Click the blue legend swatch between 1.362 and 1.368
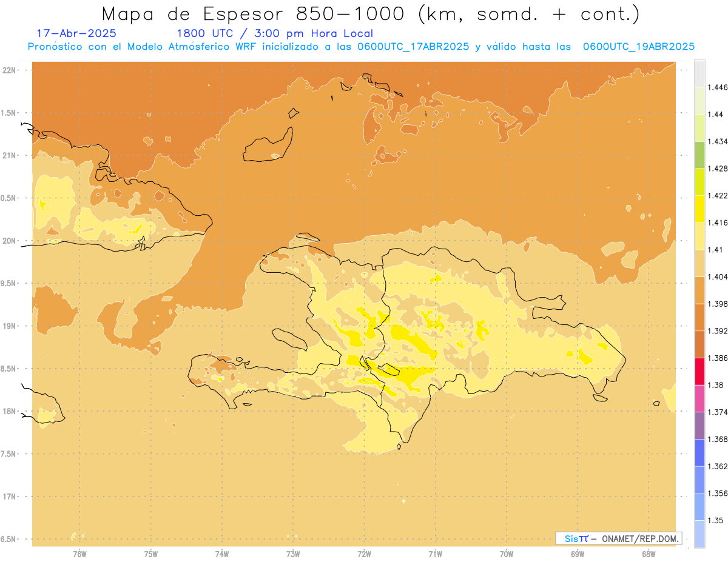This screenshot has width=728, height=562. (699, 452)
